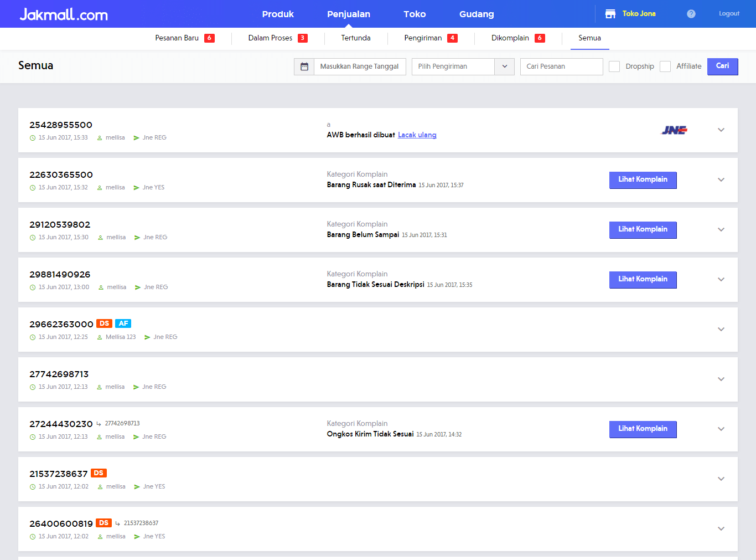This screenshot has width=756, height=560.
Task: Expand order 29881490926 row chevron
Action: point(721,280)
